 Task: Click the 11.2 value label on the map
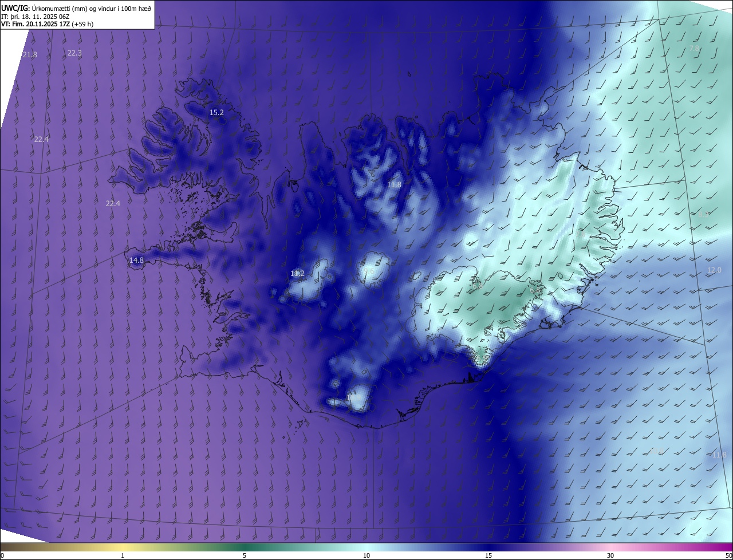tap(297, 273)
